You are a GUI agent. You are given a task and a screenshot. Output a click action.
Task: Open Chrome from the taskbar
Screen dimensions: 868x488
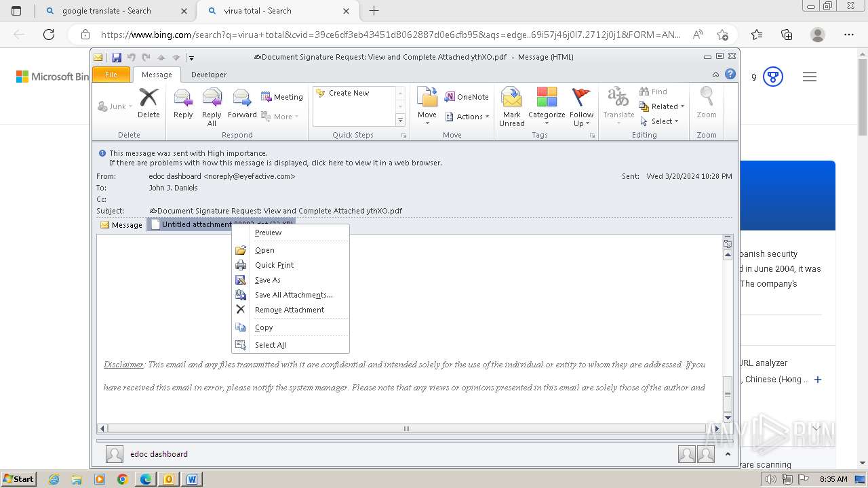(122, 479)
